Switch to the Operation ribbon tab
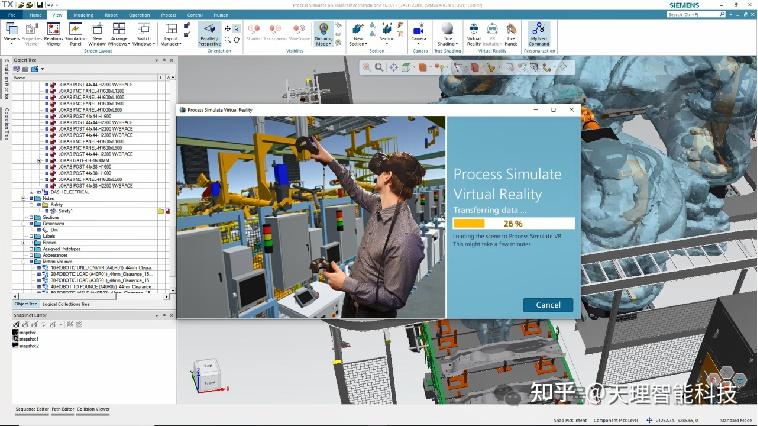The height and width of the screenshot is (426, 758). [x=139, y=15]
